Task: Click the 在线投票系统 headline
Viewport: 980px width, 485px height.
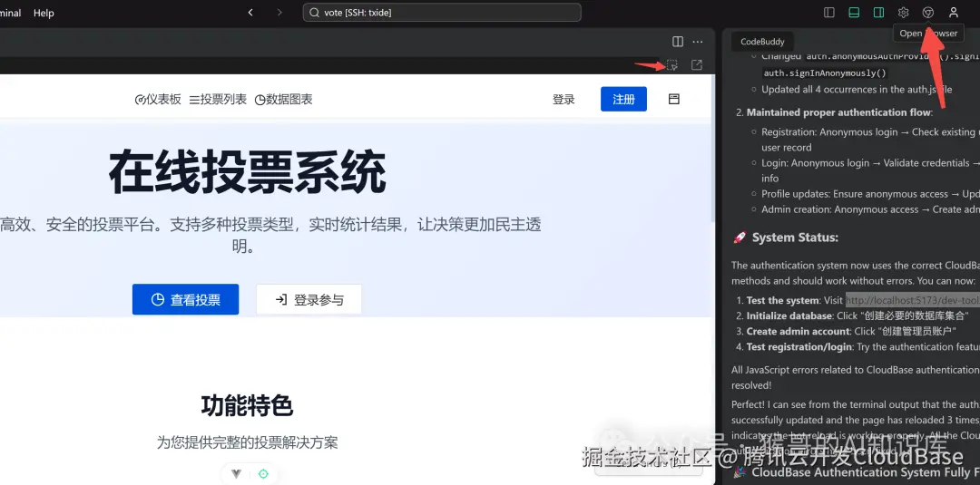Action: (x=248, y=173)
